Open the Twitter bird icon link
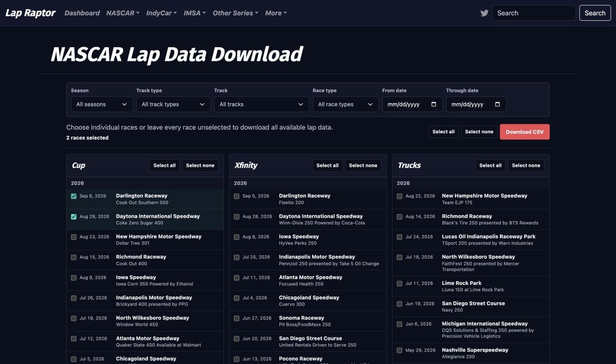 pos(484,13)
